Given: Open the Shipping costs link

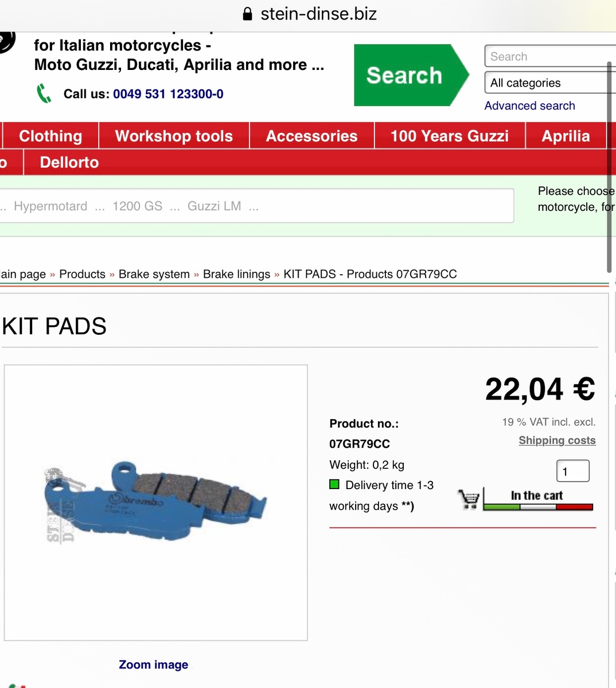Looking at the screenshot, I should tap(557, 440).
